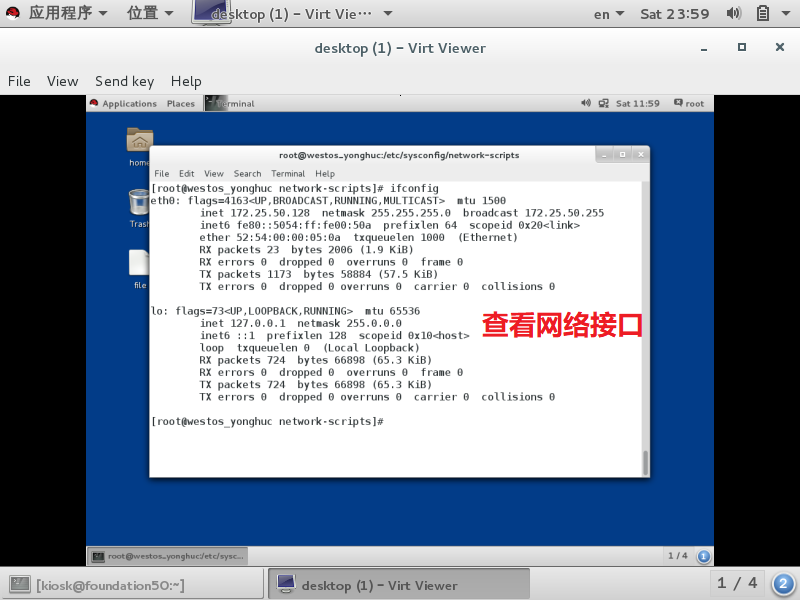The width and height of the screenshot is (800, 600).
Task: Open the root user menu in guest
Action: point(689,104)
